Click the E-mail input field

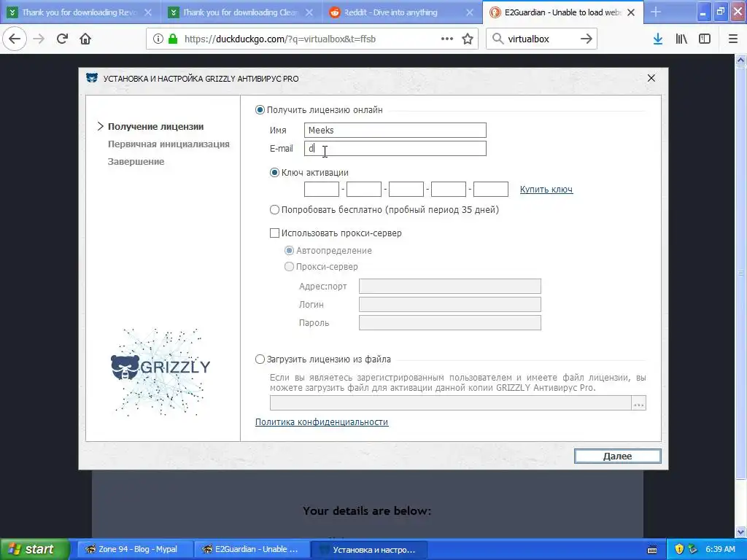[395, 149]
